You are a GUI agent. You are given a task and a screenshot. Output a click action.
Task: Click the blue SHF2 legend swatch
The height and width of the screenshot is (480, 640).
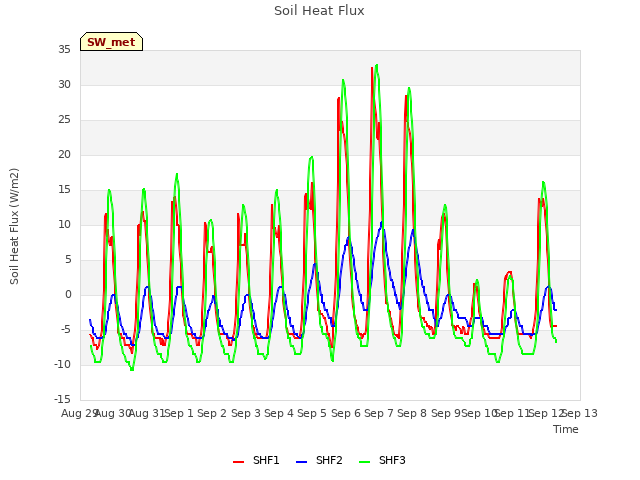point(301,461)
